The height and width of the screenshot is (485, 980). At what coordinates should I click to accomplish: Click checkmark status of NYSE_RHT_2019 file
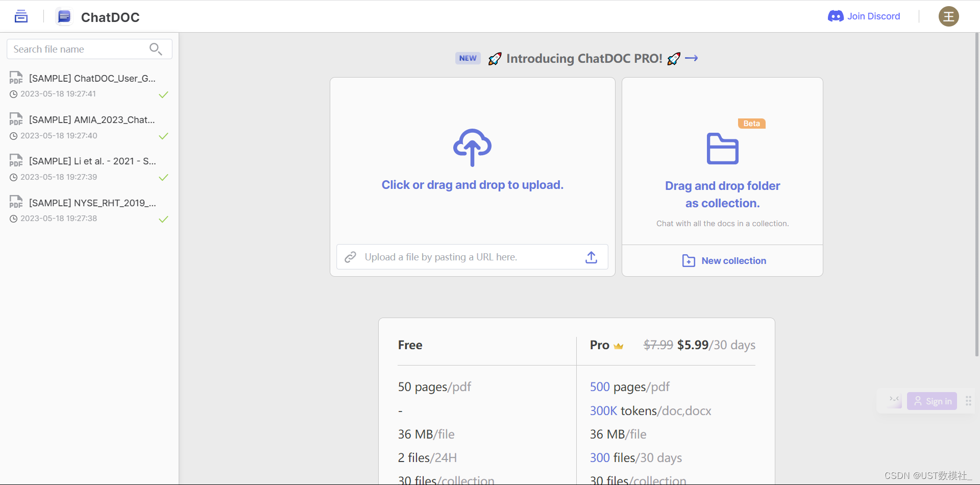(163, 219)
